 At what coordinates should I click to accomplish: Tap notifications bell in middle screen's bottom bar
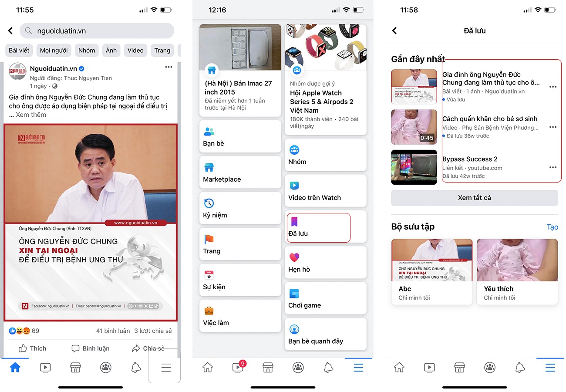pyautogui.click(x=328, y=368)
